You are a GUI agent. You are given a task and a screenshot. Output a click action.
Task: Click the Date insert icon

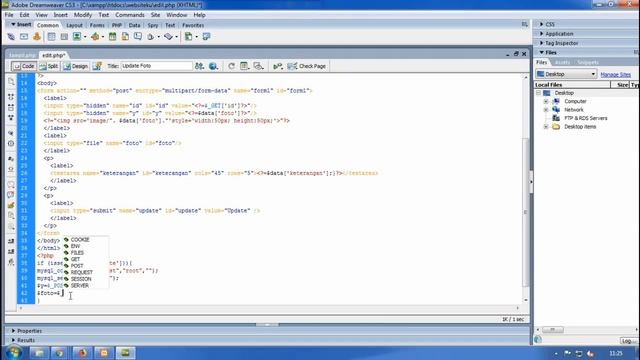[x=112, y=37]
